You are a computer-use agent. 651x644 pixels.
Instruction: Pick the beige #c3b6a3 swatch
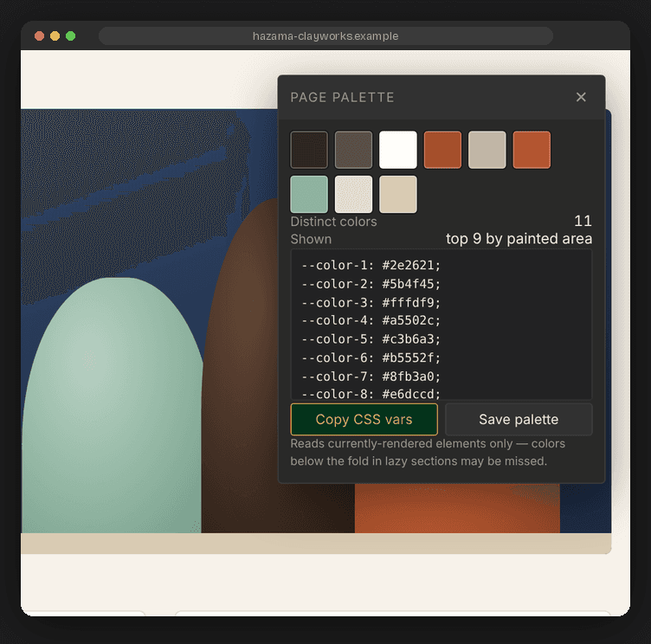[487, 150]
